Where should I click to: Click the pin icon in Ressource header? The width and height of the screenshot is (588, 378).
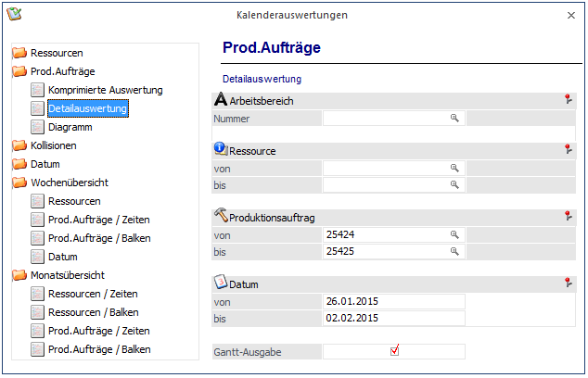[x=567, y=150]
